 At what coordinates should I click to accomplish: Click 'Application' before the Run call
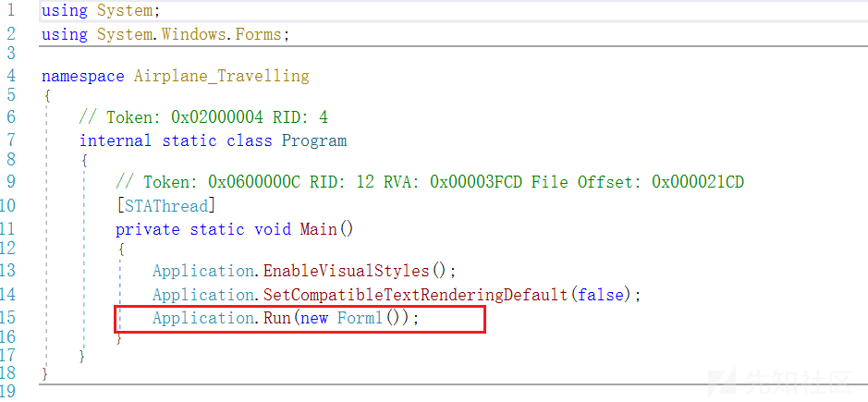(202, 319)
